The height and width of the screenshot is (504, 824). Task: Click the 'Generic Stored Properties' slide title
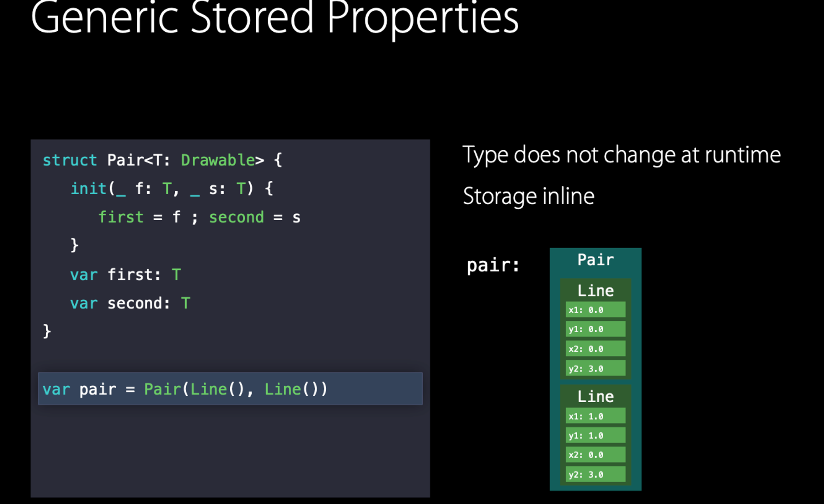(275, 19)
